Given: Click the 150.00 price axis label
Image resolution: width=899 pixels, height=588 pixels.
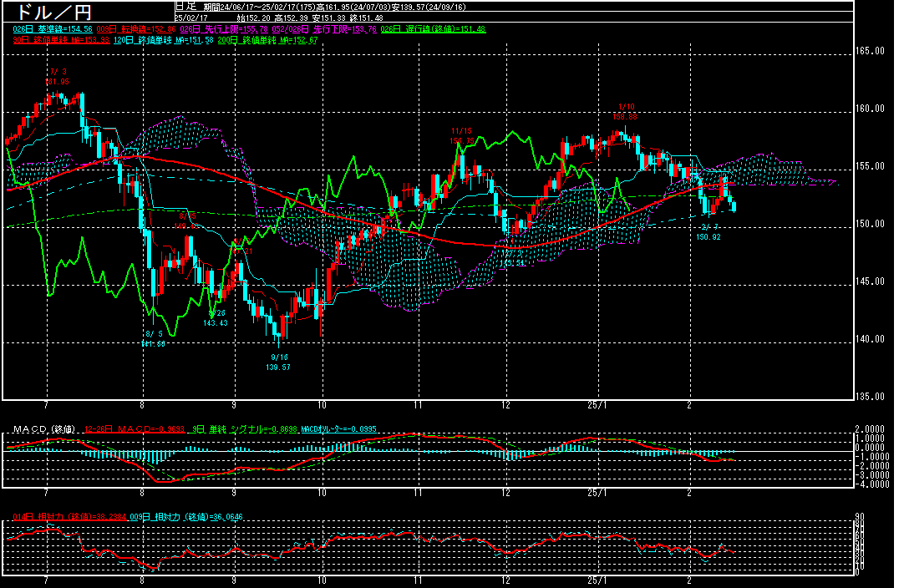Looking at the screenshot, I should click(871, 224).
